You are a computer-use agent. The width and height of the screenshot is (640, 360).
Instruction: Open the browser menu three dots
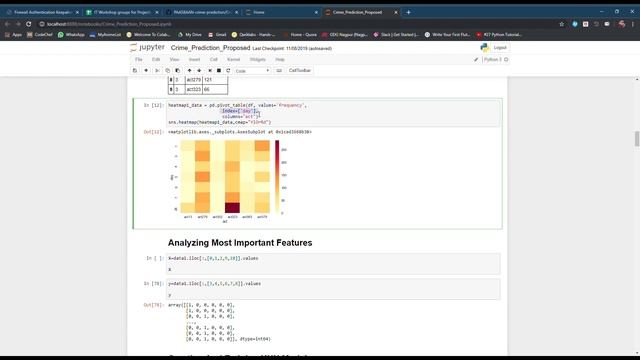pos(633,24)
